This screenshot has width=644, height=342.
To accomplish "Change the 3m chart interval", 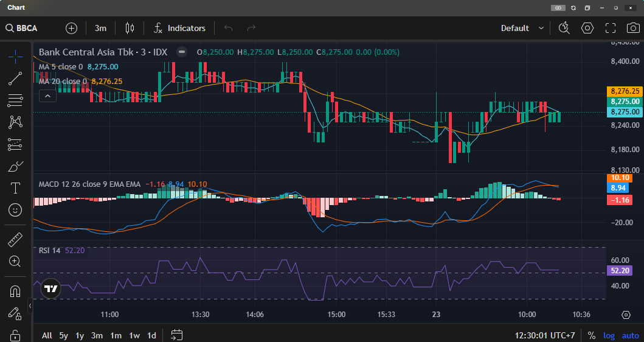I will pyautogui.click(x=100, y=28).
